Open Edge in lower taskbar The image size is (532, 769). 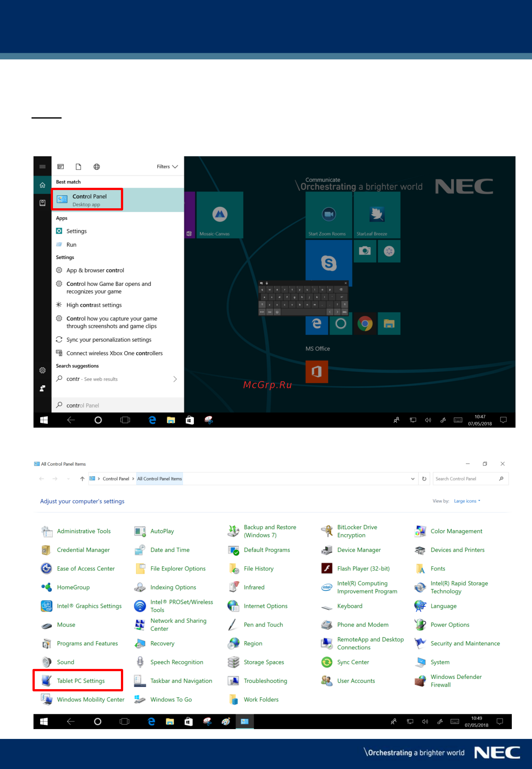pos(151,721)
